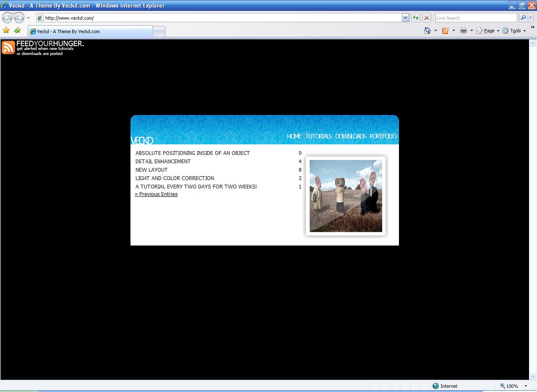This screenshot has width=537, height=392.
Task: Open the Tools menu
Action: coord(514,31)
